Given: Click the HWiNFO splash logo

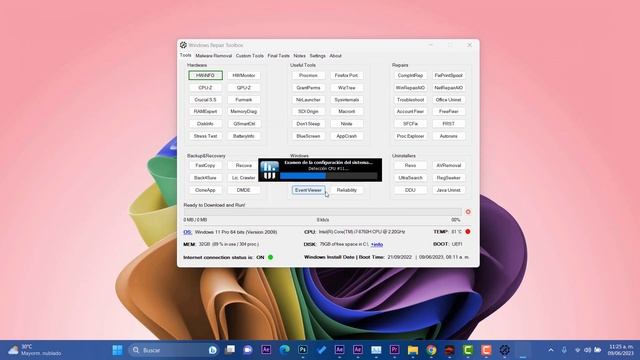Looking at the screenshot, I should [269, 170].
